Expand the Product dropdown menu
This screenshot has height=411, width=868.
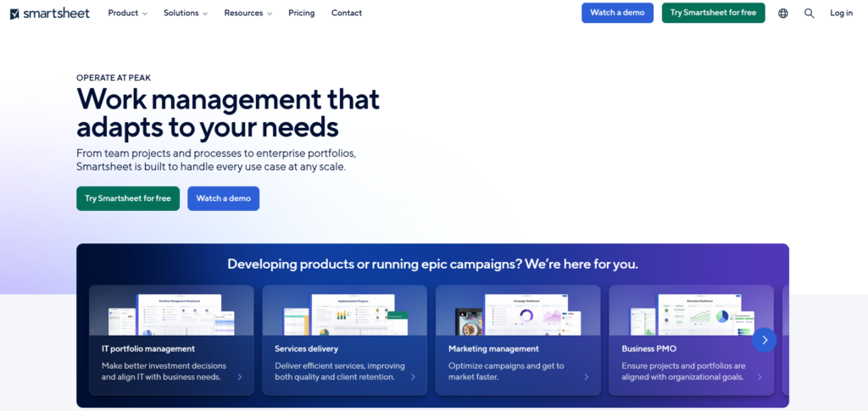click(x=127, y=13)
